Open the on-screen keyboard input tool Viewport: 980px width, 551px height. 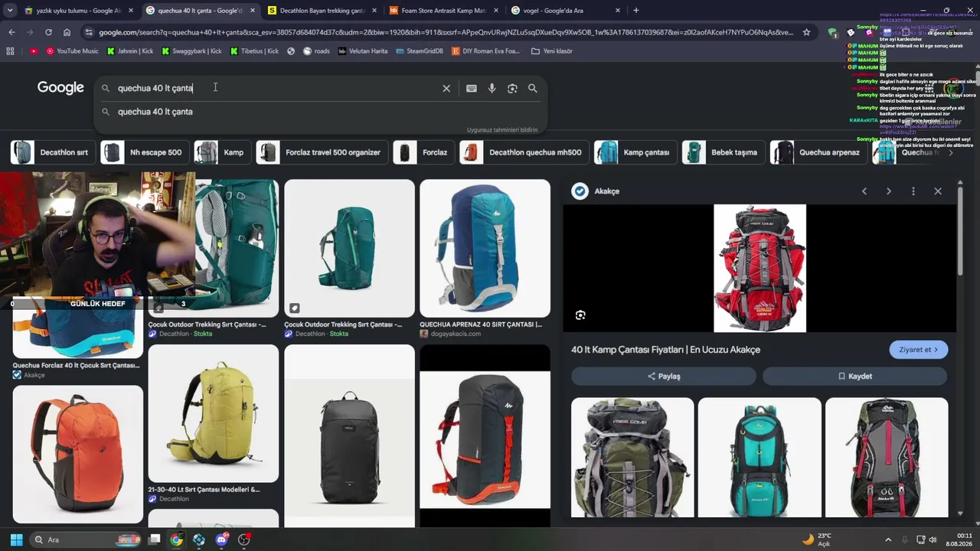point(472,88)
